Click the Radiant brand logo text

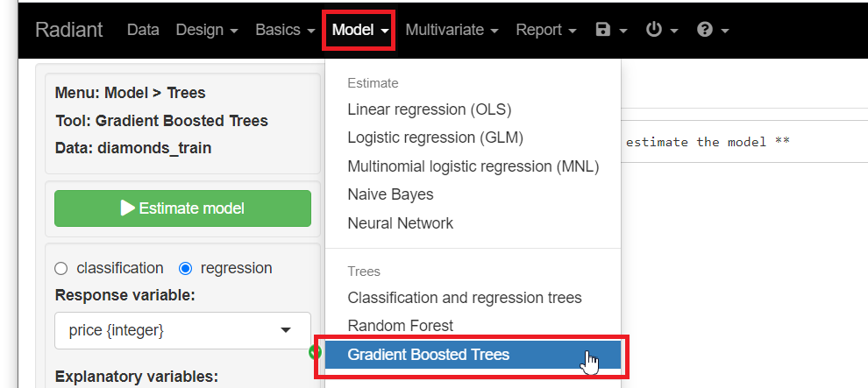(x=68, y=30)
